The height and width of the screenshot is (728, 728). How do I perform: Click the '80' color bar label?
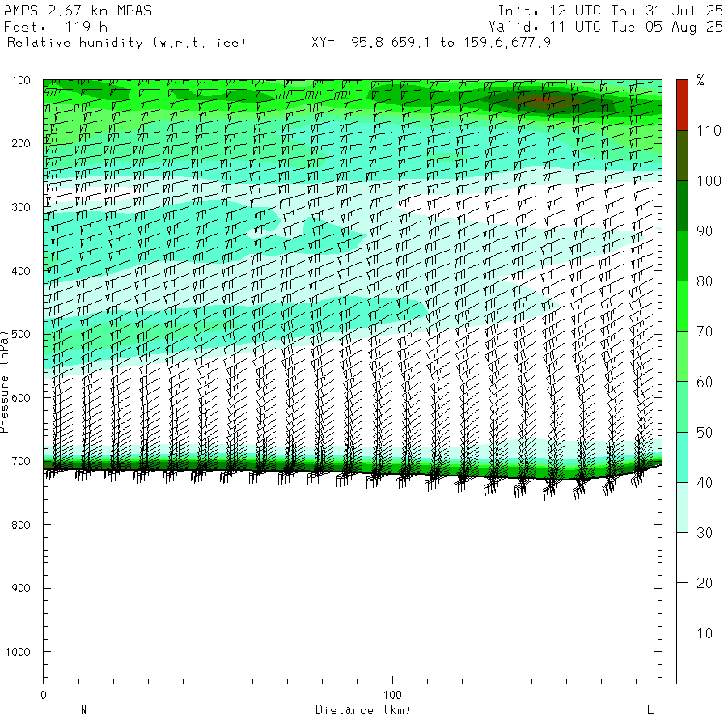705,281
